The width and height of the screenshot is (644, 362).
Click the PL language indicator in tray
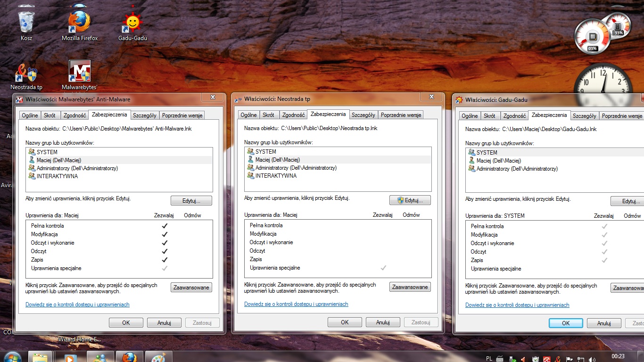point(489,358)
